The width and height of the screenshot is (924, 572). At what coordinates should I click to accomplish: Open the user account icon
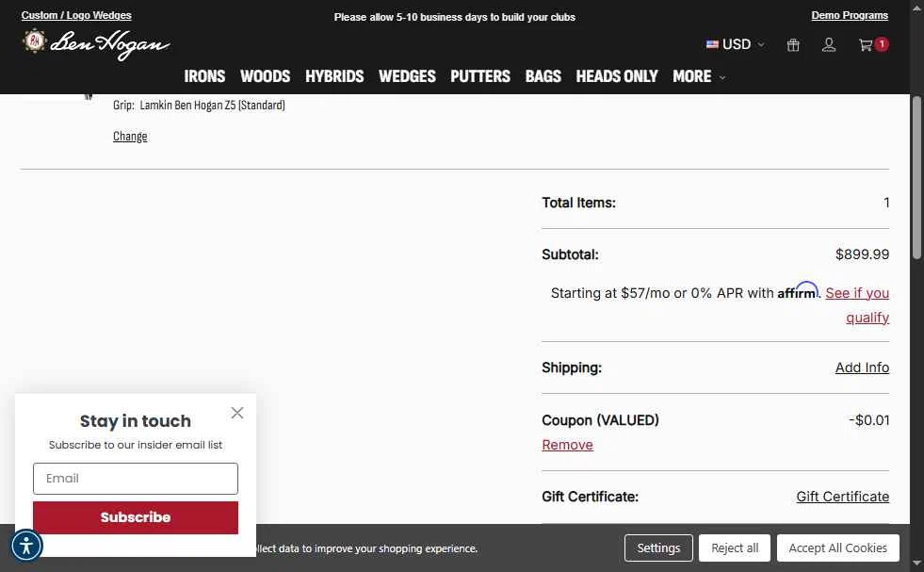point(829,45)
